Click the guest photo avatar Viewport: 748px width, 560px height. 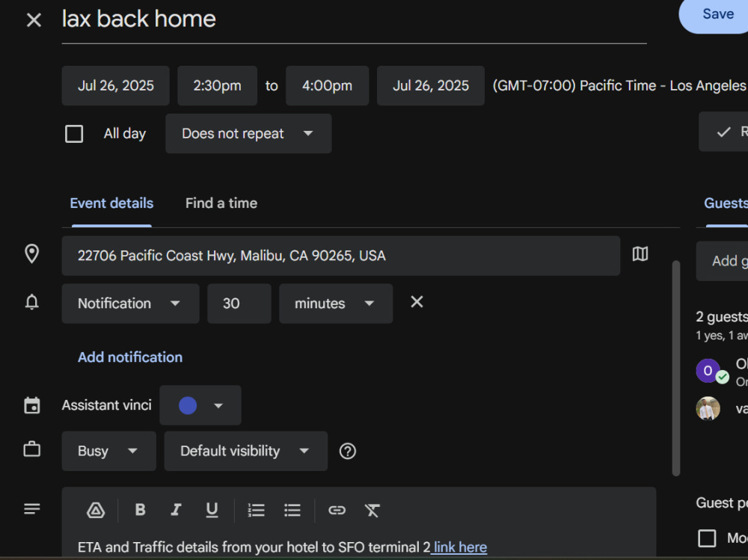click(708, 409)
